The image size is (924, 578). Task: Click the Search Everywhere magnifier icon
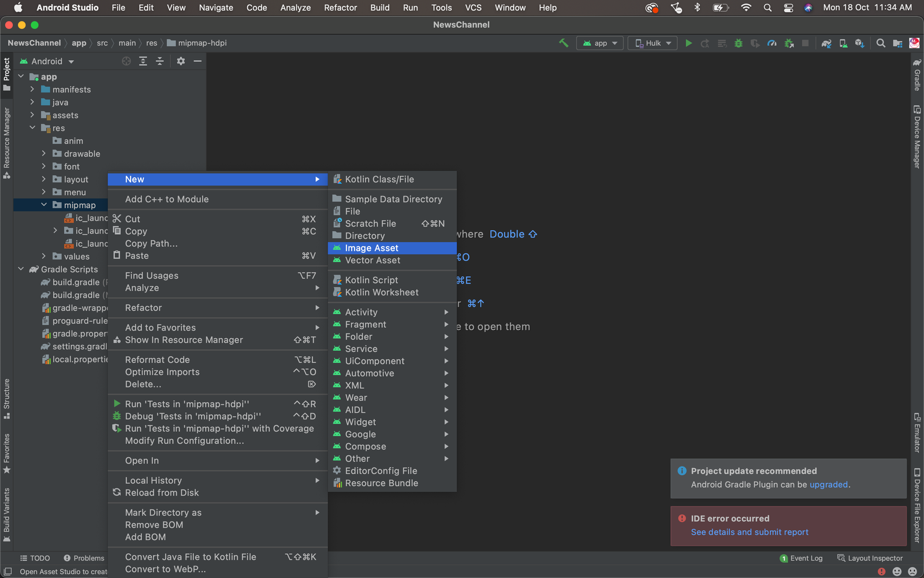881,43
